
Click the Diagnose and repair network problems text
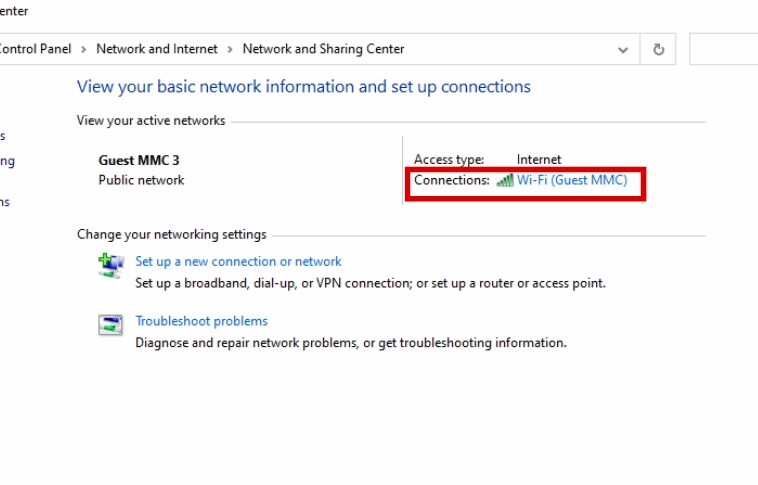tap(351, 343)
